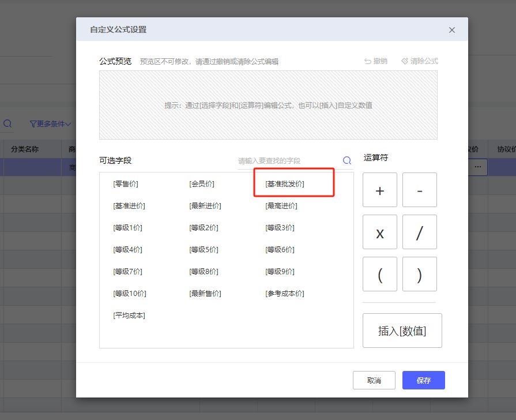Viewport: 516px width, 420px height.
Task: Insert the multiply operator
Action: point(379,232)
